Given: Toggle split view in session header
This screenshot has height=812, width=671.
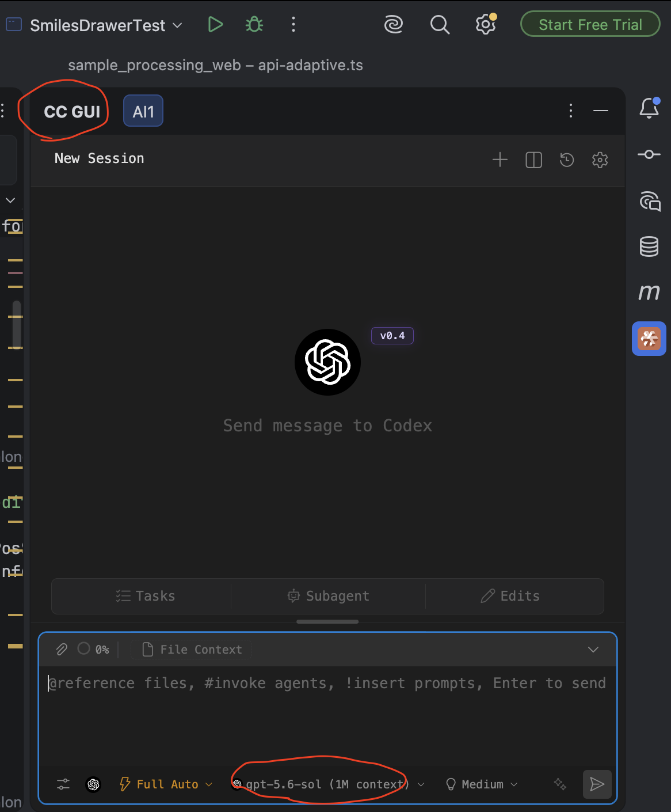Looking at the screenshot, I should pyautogui.click(x=534, y=160).
